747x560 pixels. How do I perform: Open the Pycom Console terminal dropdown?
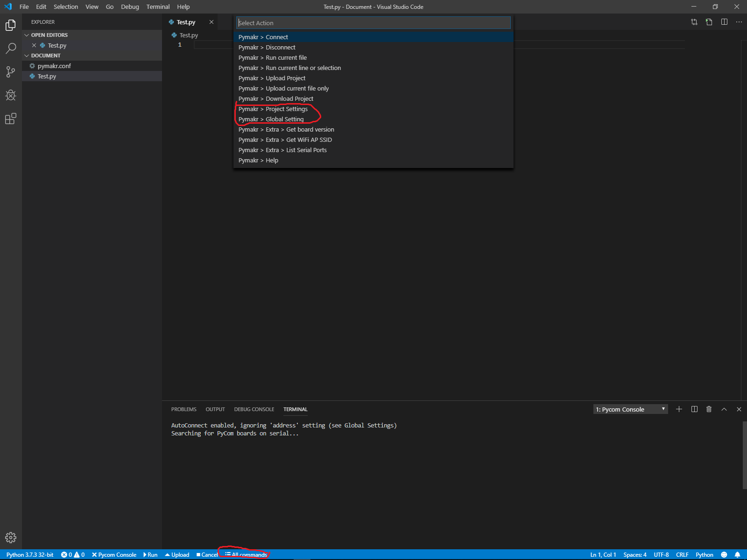pyautogui.click(x=630, y=409)
